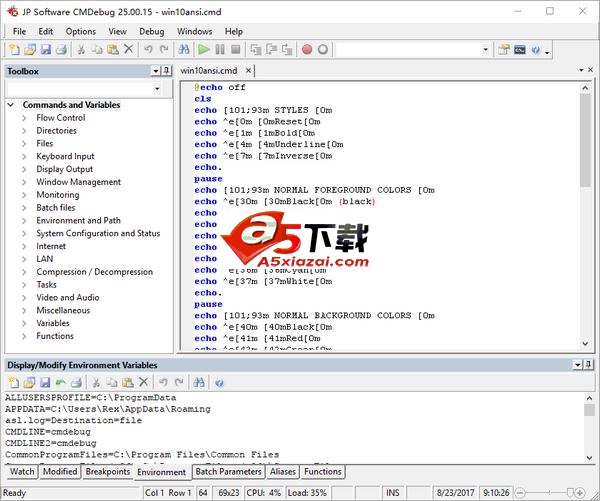Print the file from main toolbar

(62, 49)
